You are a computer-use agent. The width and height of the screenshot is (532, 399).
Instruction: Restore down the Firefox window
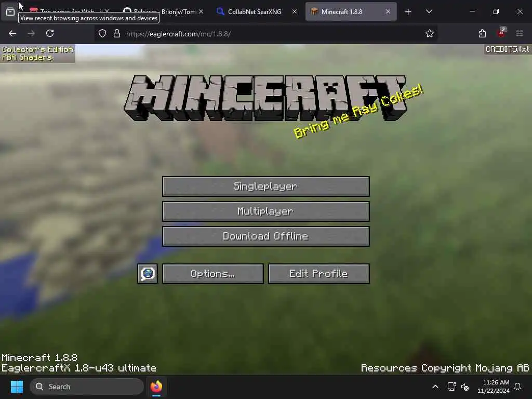(496, 11)
